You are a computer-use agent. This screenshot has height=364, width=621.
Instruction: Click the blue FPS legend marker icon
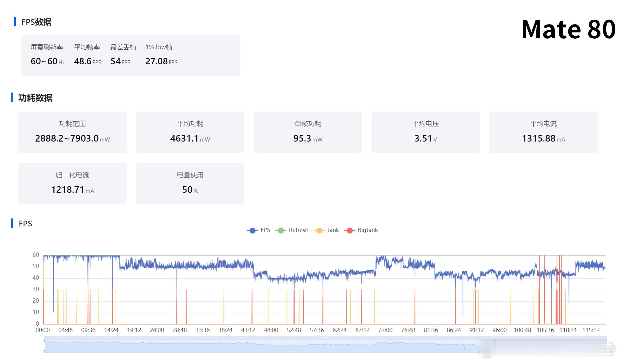[252, 230]
